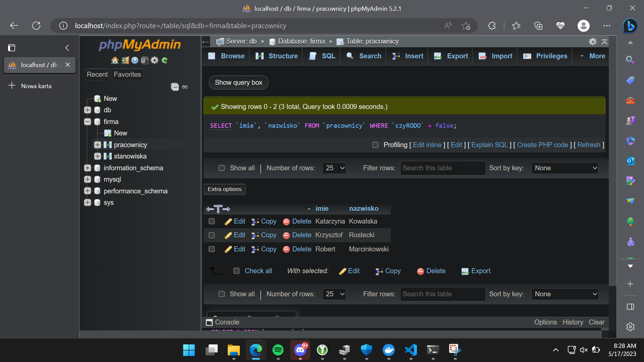Add page to favorites star icon
This screenshot has width=644, height=362.
[x=466, y=26]
